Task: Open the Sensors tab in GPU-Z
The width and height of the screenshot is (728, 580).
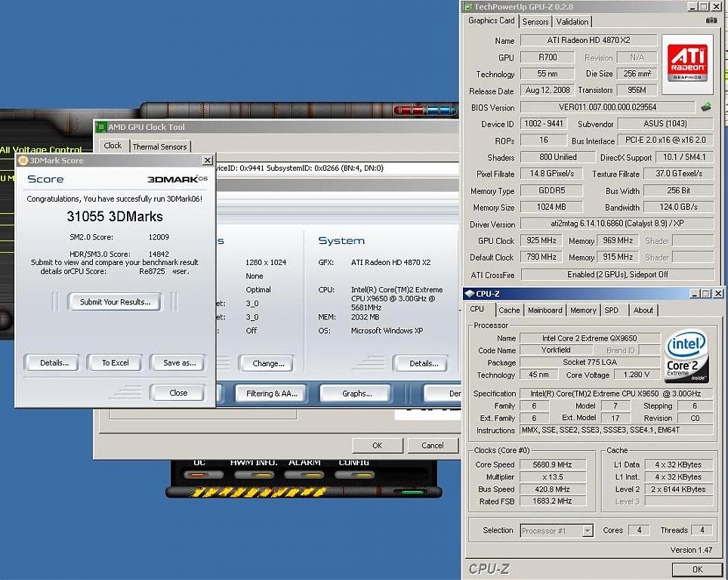Action: pyautogui.click(x=535, y=21)
